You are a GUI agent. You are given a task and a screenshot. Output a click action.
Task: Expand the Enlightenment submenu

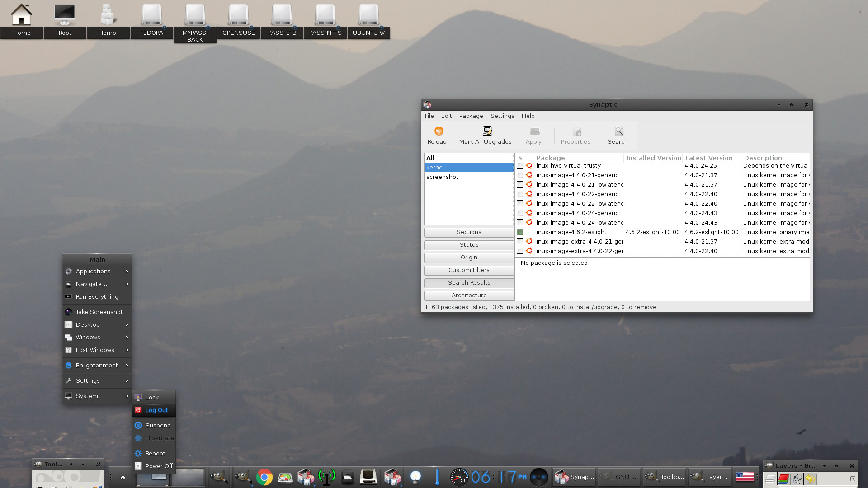pyautogui.click(x=97, y=365)
